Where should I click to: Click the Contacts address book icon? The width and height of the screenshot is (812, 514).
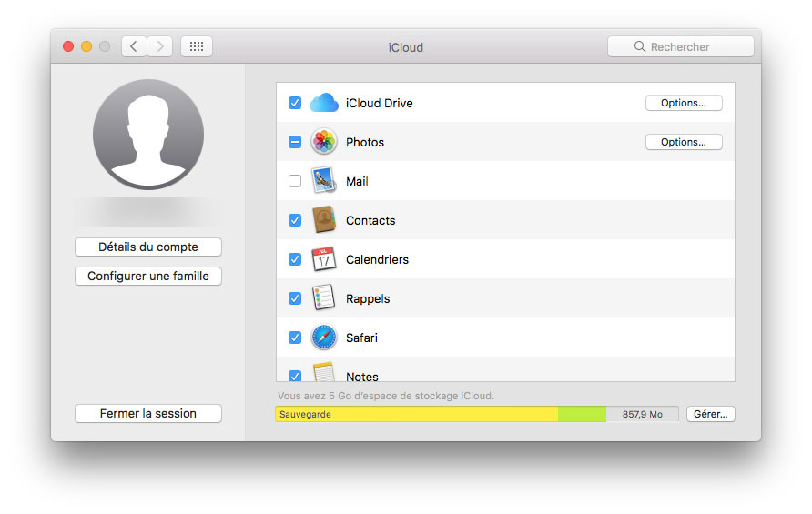[323, 220]
